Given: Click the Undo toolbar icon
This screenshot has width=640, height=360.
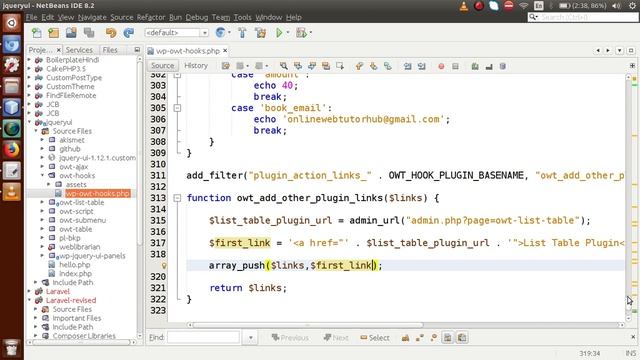Looking at the screenshot, I should tap(111, 33).
